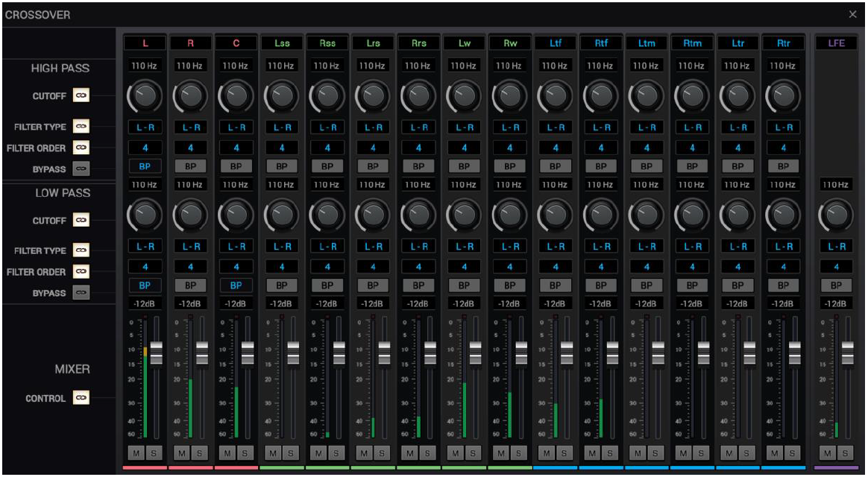Click the Lw high pass cutoff frequency field

(464, 66)
